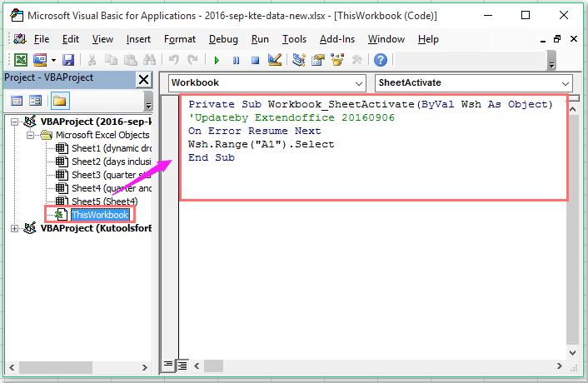Run the macro with green play icon

217,60
